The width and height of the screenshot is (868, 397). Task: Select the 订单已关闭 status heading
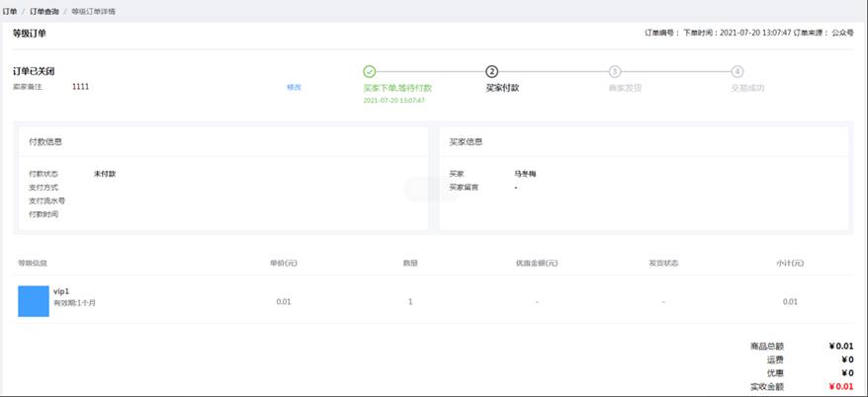(x=34, y=72)
